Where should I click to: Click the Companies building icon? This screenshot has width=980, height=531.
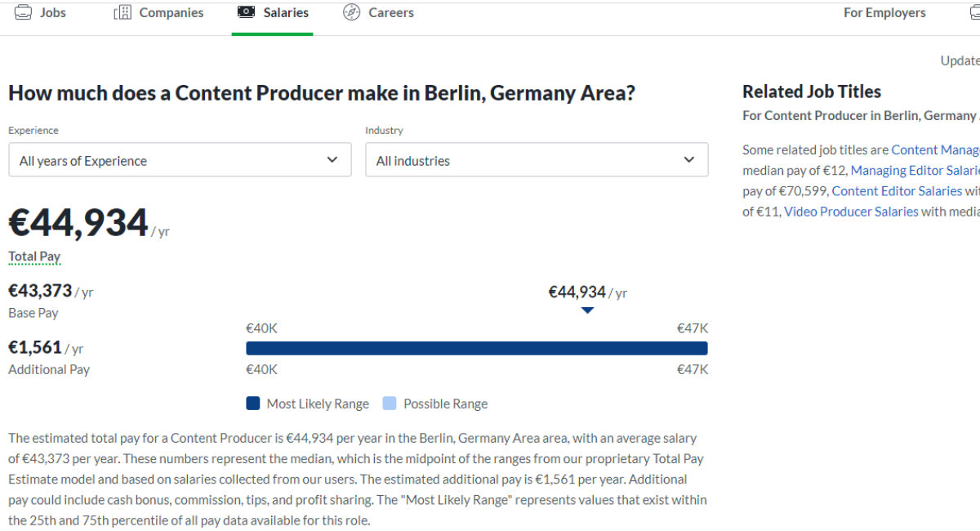coord(122,12)
